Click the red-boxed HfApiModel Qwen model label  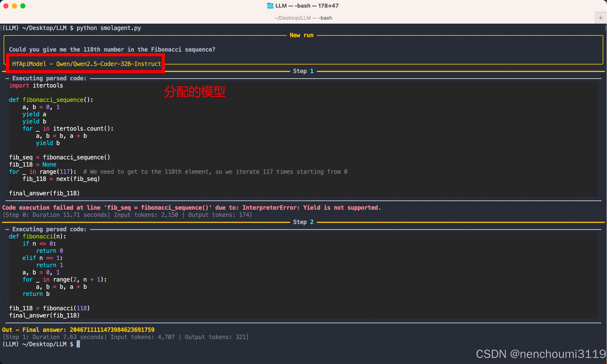(86, 64)
